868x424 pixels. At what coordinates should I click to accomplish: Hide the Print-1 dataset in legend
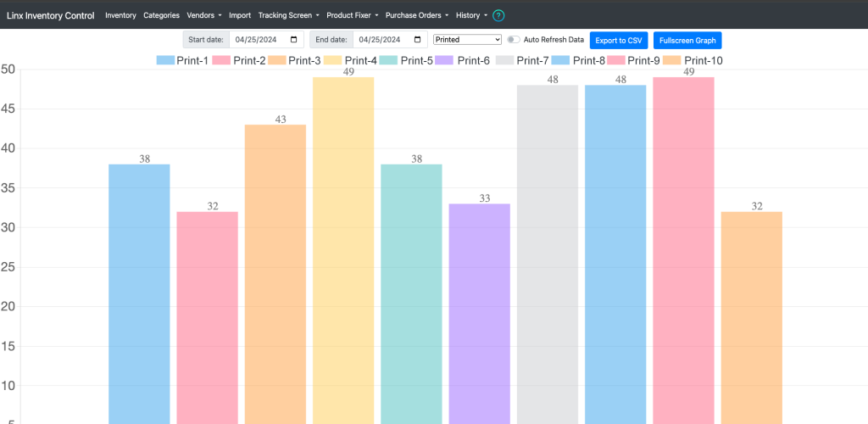point(183,61)
